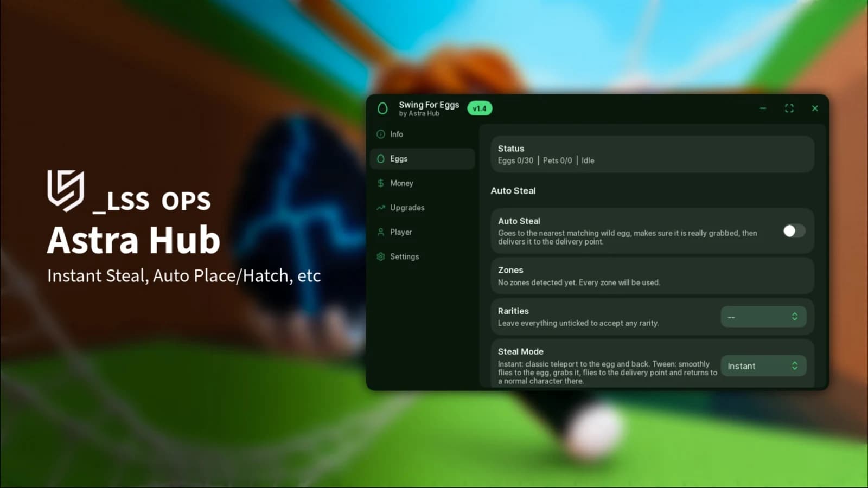Click the 'by Astra Hub' subtitle
The image size is (868, 488).
(x=419, y=114)
